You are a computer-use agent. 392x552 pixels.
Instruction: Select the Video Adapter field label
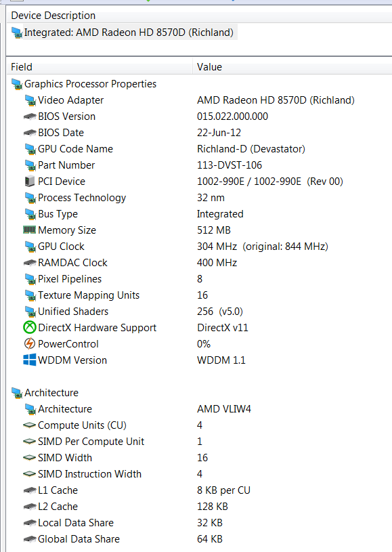70,100
